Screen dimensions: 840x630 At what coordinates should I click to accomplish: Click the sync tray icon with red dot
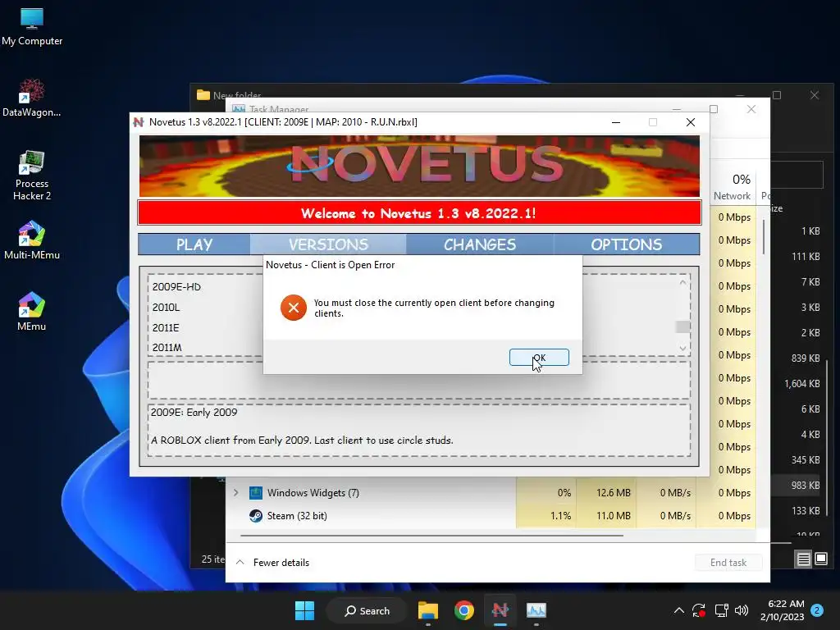point(699,610)
